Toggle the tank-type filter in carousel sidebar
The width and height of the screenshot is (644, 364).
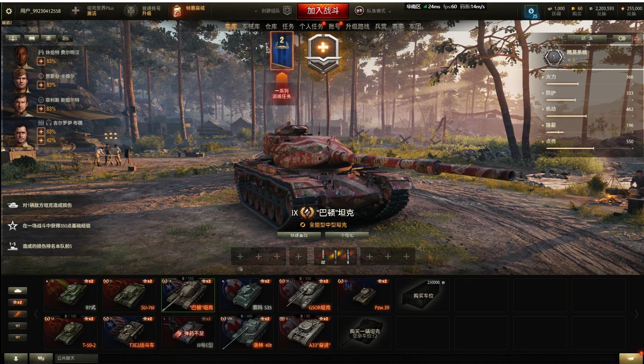[18, 291]
